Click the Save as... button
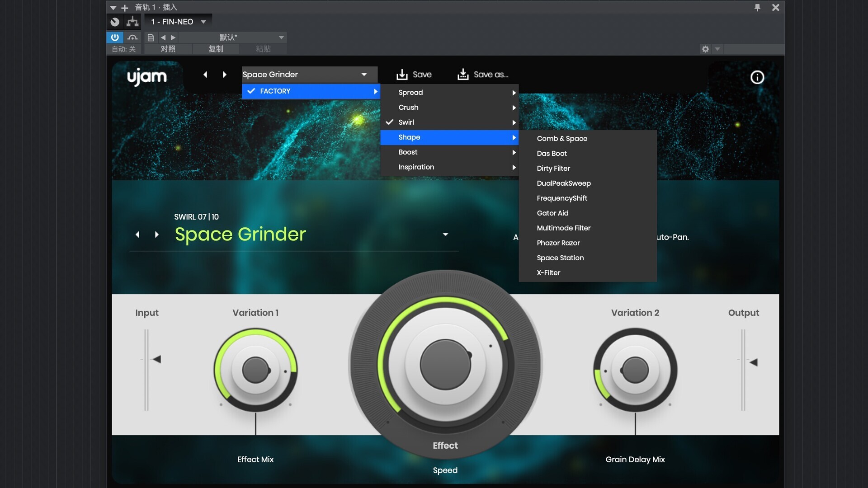Image resolution: width=868 pixels, height=488 pixels. tap(483, 75)
